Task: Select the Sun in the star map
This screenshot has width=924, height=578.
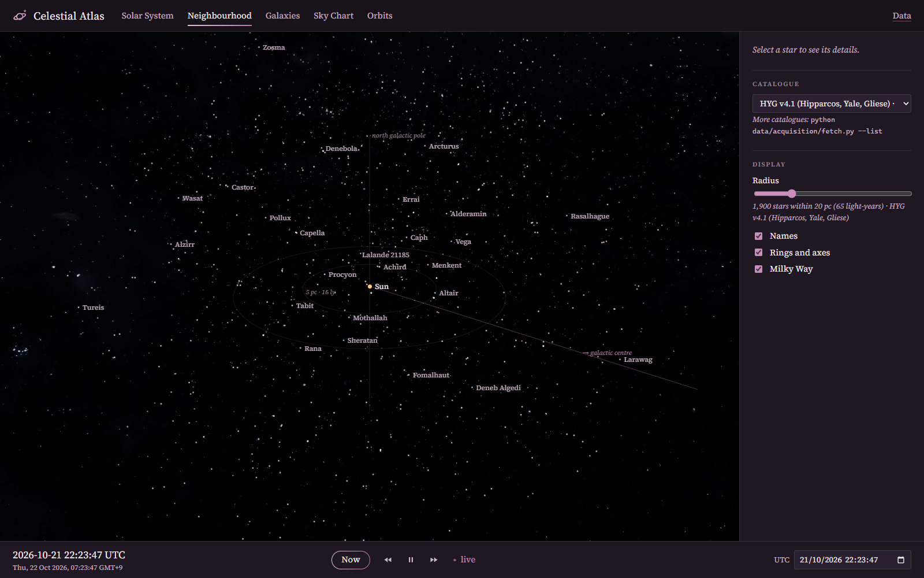Action: click(370, 287)
